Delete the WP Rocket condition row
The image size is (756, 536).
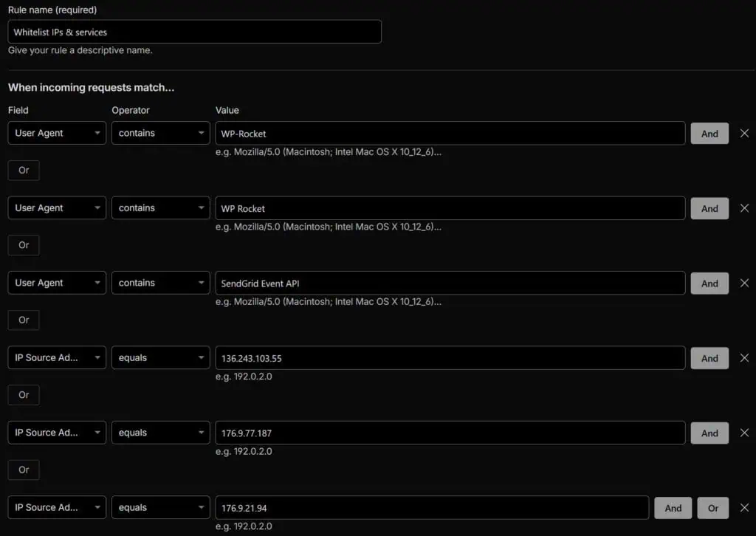(x=744, y=208)
